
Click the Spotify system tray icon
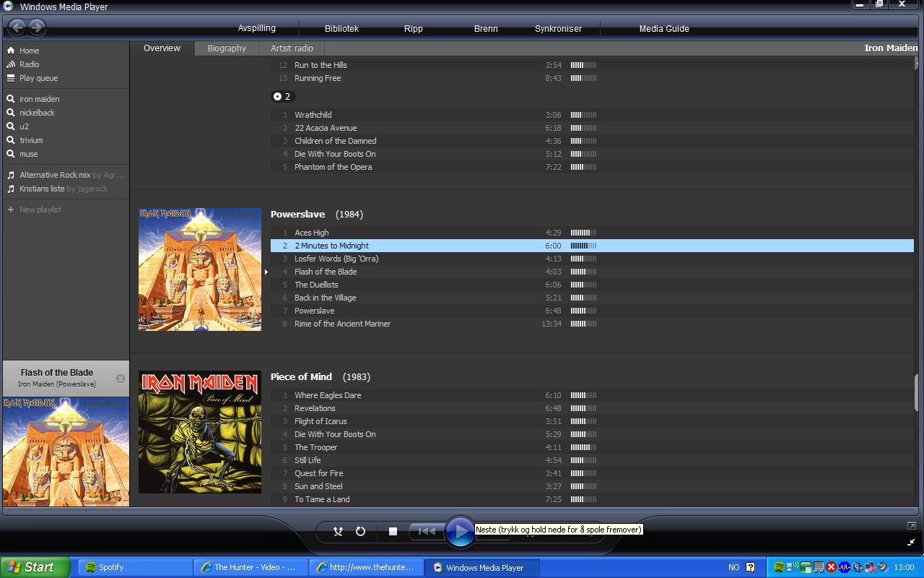tap(779, 567)
